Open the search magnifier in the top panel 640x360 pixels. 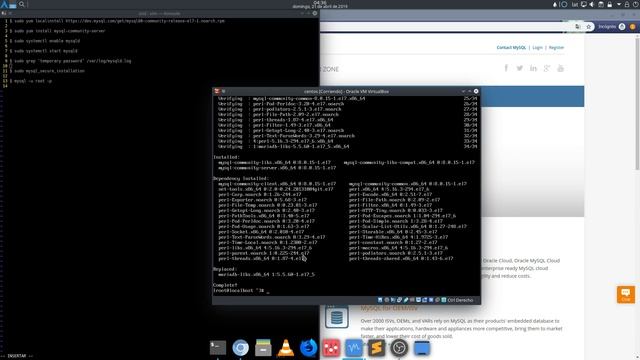point(22,4)
